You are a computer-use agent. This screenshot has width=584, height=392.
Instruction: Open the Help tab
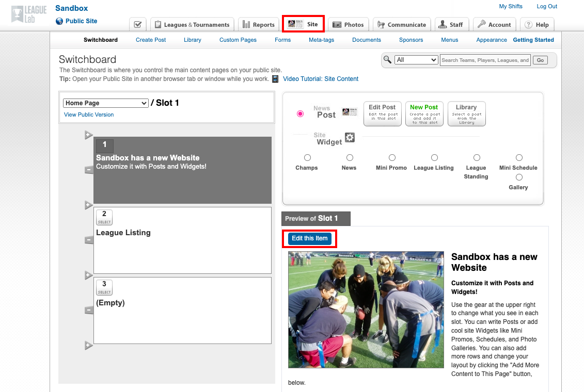(x=536, y=25)
